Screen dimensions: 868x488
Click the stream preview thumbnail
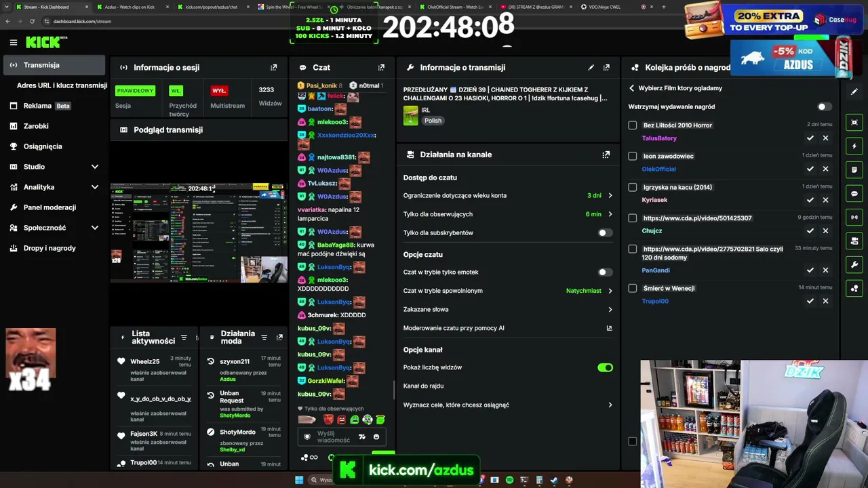(199, 232)
